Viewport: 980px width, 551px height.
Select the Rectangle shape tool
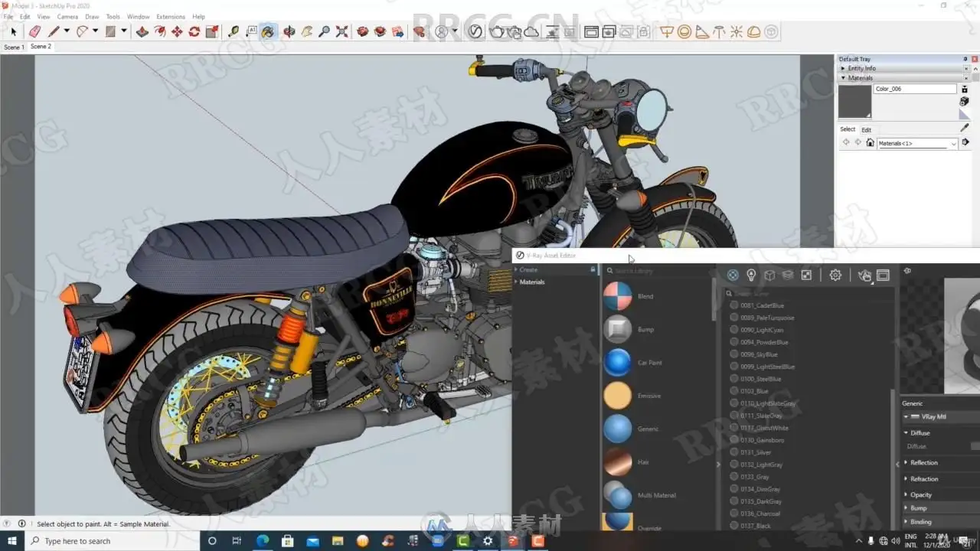coord(110,31)
